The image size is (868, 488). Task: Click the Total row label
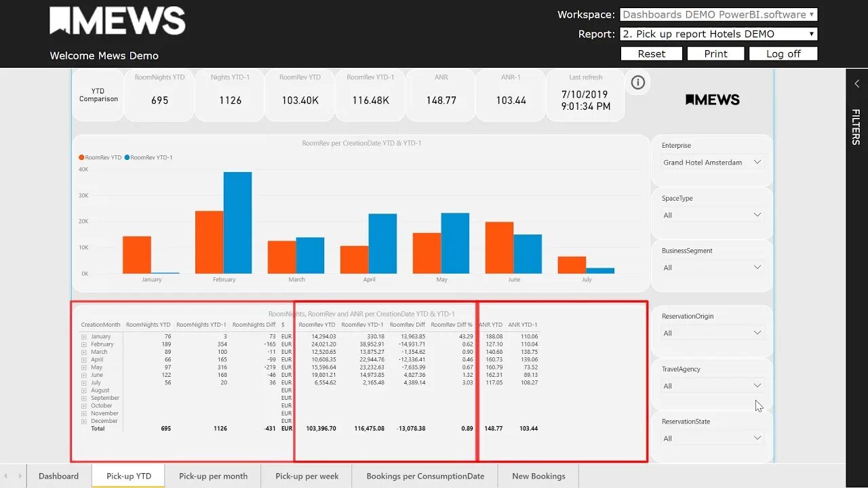(98, 428)
